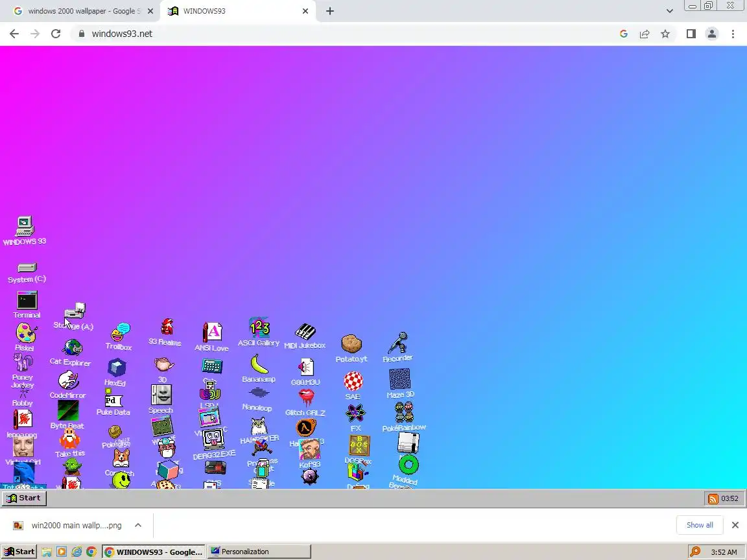Open the Piskel paint palette icon
The width and height of the screenshot is (747, 560).
point(26,333)
